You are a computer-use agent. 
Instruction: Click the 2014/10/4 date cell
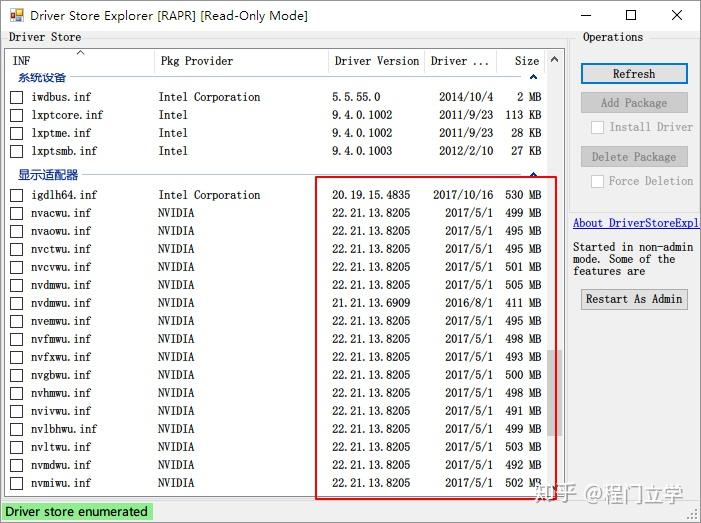[466, 97]
